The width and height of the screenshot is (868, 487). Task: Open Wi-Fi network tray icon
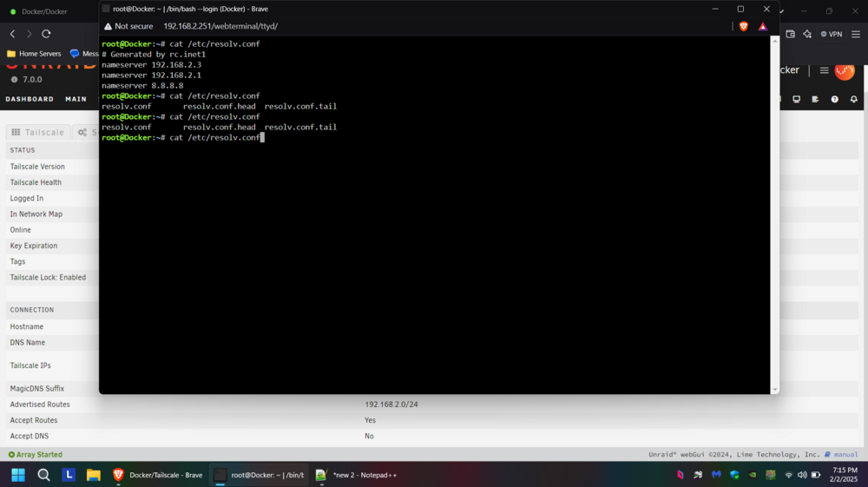tap(788, 475)
